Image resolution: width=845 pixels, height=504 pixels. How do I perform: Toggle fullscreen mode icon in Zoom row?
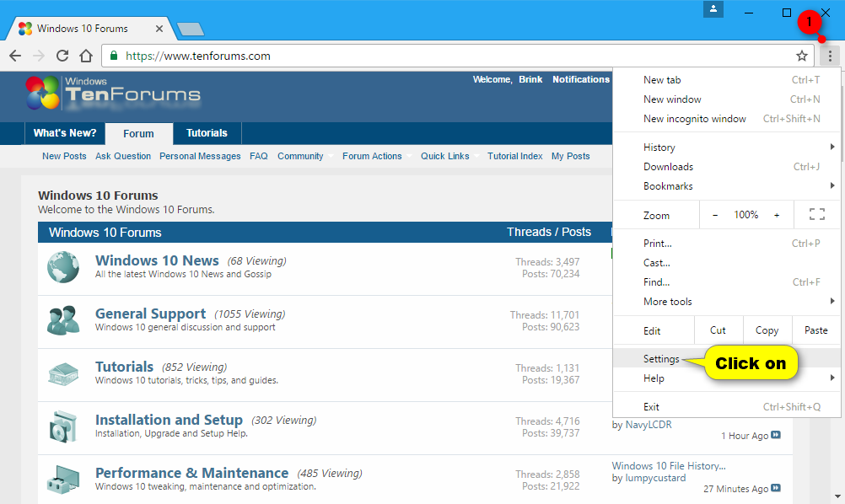click(x=817, y=214)
